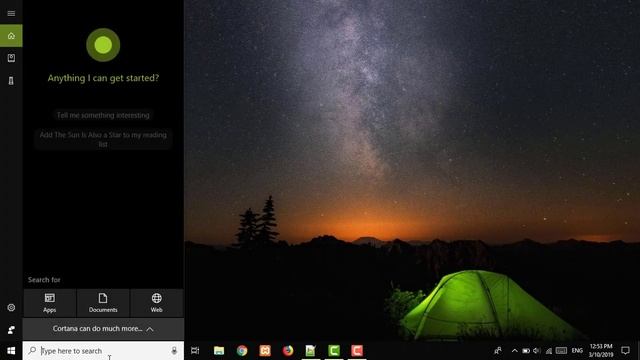This screenshot has width=640, height=360.
Task: Open the Cortana Home view
Action: 11,36
